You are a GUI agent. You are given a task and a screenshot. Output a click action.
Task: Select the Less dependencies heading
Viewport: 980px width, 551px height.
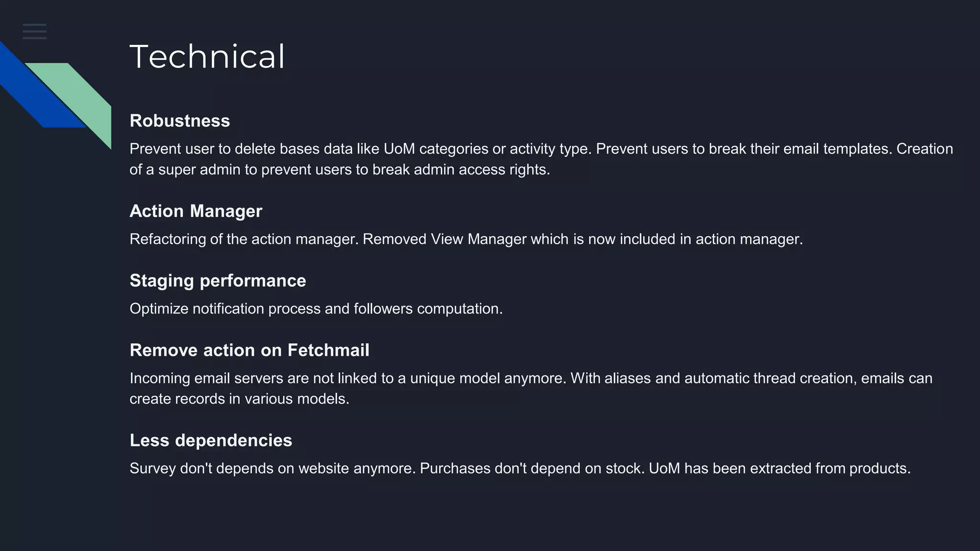point(211,441)
